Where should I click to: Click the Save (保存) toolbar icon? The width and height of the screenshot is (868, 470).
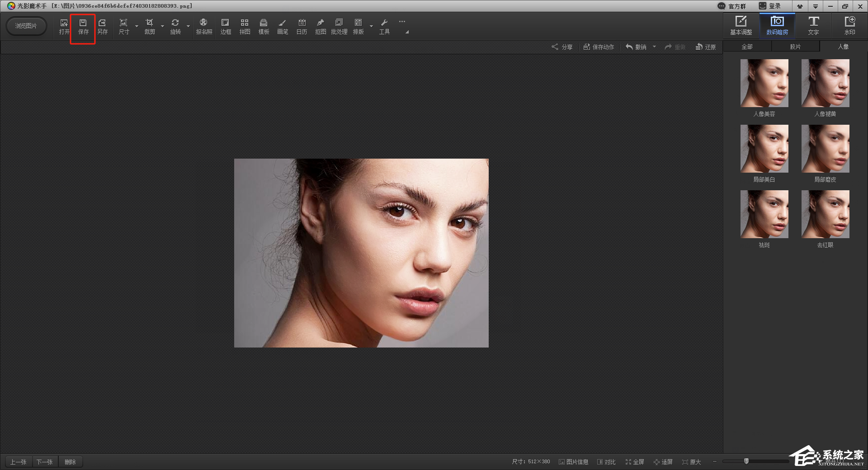83,27
